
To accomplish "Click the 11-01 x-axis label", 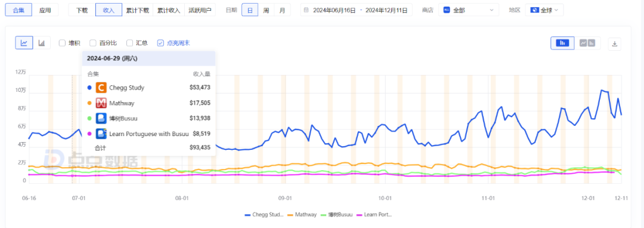I will coord(488,198).
